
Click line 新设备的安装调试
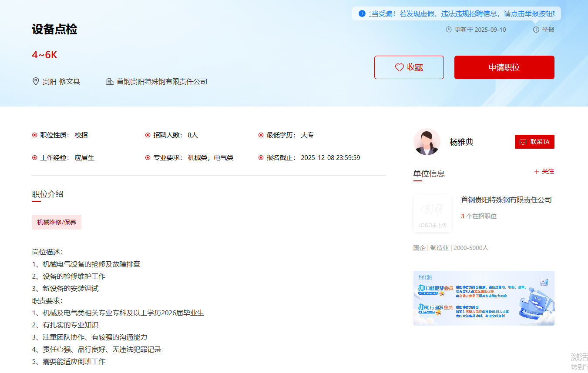pos(71,288)
